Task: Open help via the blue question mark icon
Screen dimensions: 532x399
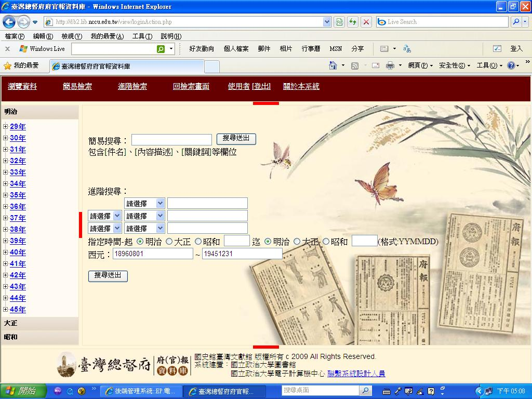Action: 511,65
